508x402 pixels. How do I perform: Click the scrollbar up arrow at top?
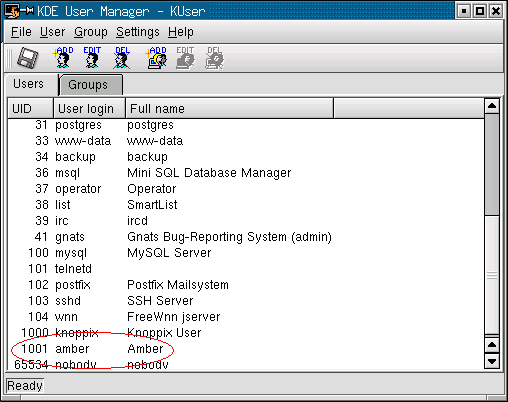(x=492, y=106)
